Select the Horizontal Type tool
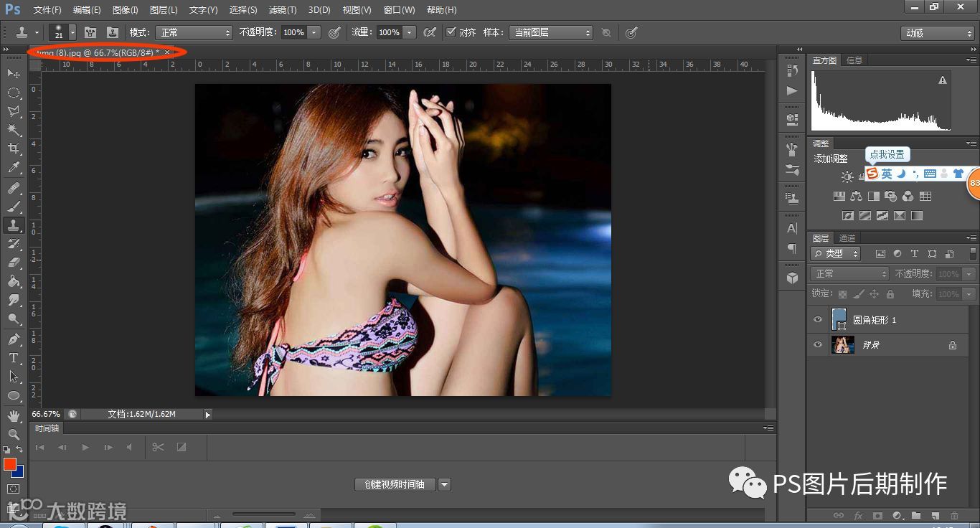This screenshot has height=528, width=980. (x=13, y=357)
